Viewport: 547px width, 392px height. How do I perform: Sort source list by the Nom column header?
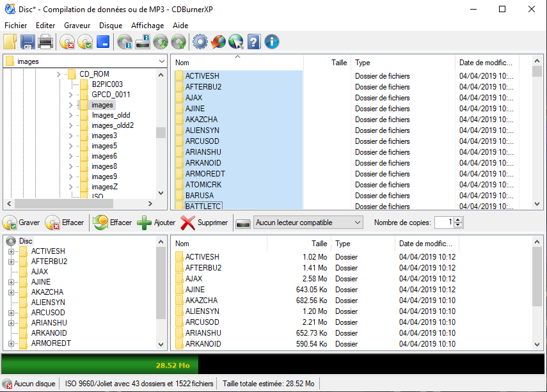coord(238,63)
